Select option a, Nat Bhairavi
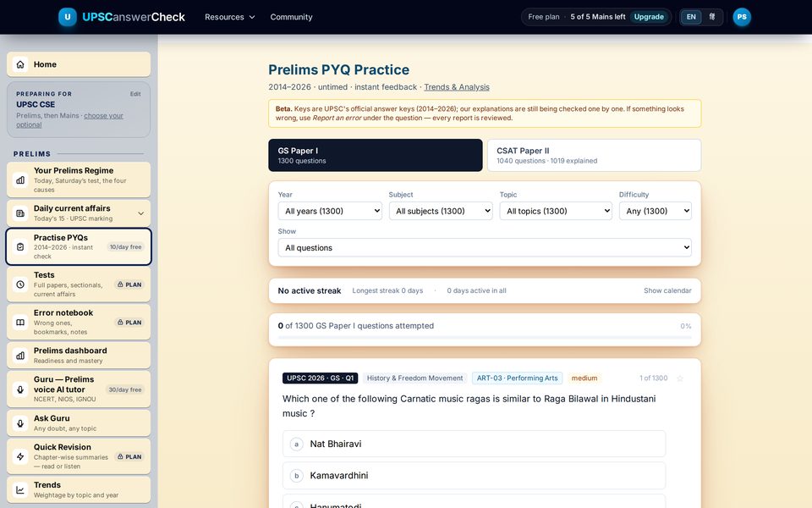Image resolution: width=812 pixels, height=508 pixels. point(474,444)
